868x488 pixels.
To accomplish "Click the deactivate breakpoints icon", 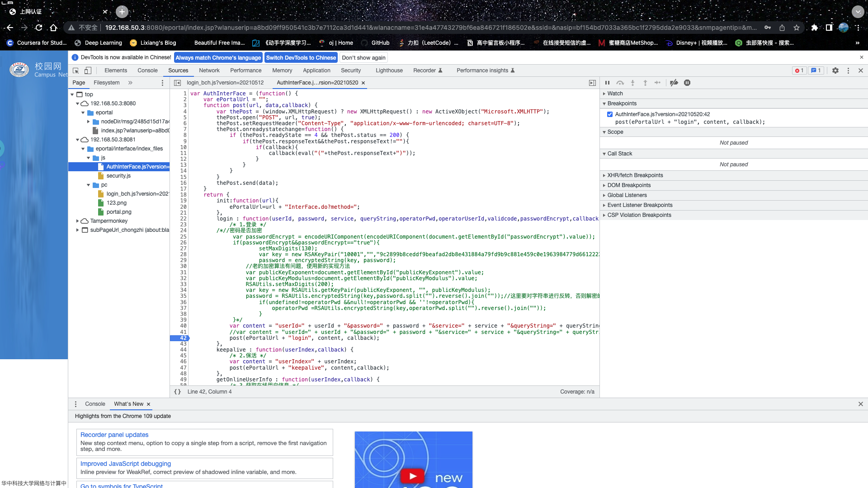I will 674,83.
